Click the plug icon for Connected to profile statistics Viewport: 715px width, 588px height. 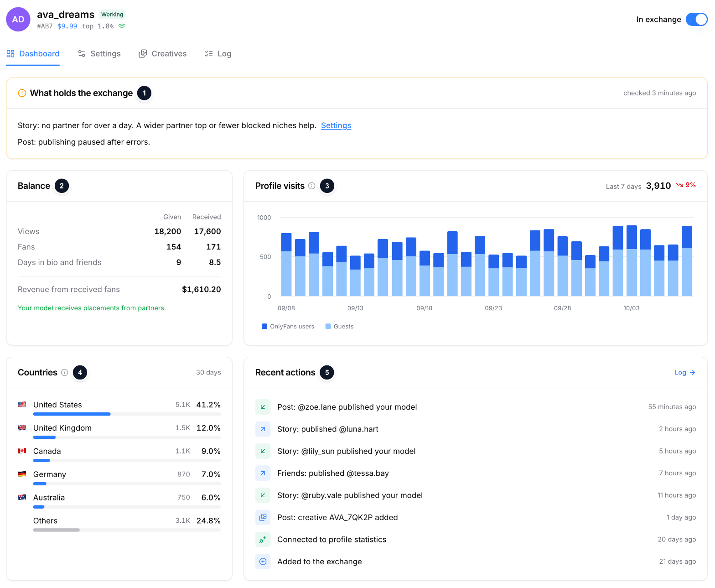coord(263,540)
